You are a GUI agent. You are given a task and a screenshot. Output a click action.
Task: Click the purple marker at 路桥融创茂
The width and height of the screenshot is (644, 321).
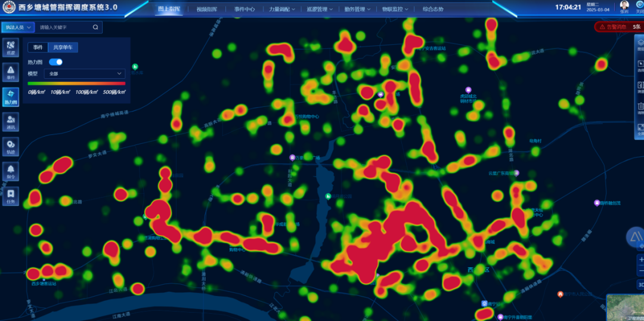[x=597, y=203]
